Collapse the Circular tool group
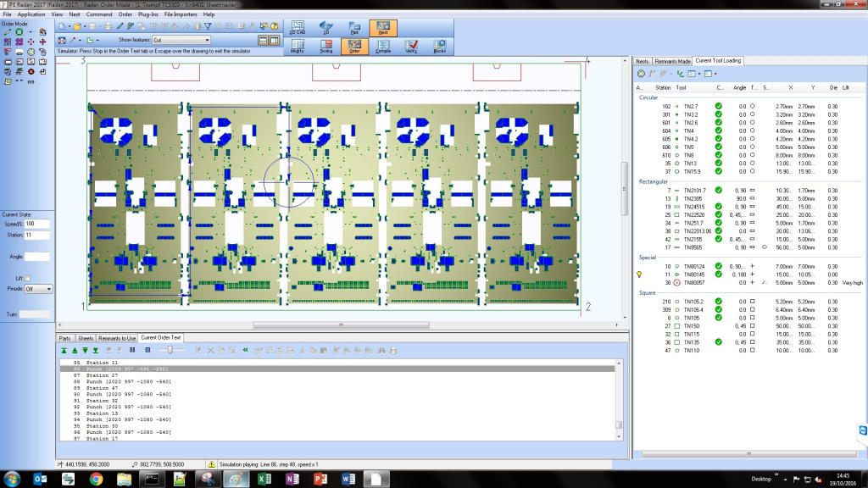 (x=649, y=97)
